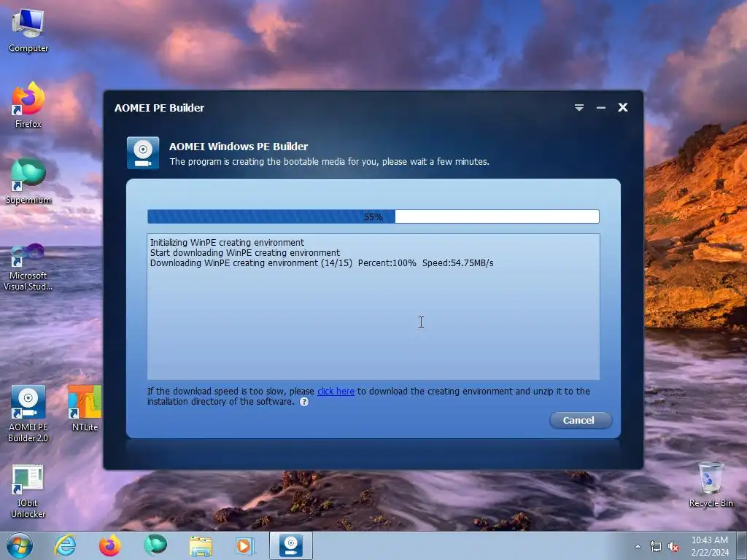Select the IObit Unlocker desktop icon

point(28,491)
